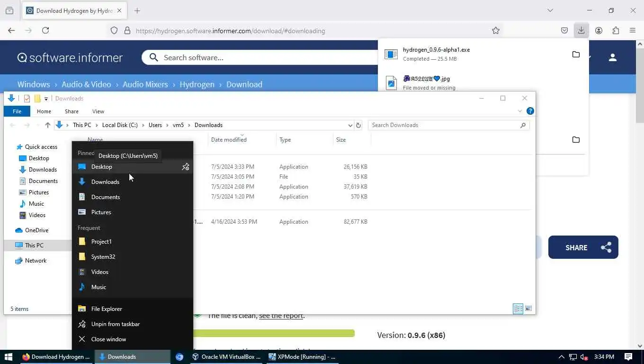Open the Firefox extensions puzzle icon
The image size is (644, 364).
(x=616, y=30)
